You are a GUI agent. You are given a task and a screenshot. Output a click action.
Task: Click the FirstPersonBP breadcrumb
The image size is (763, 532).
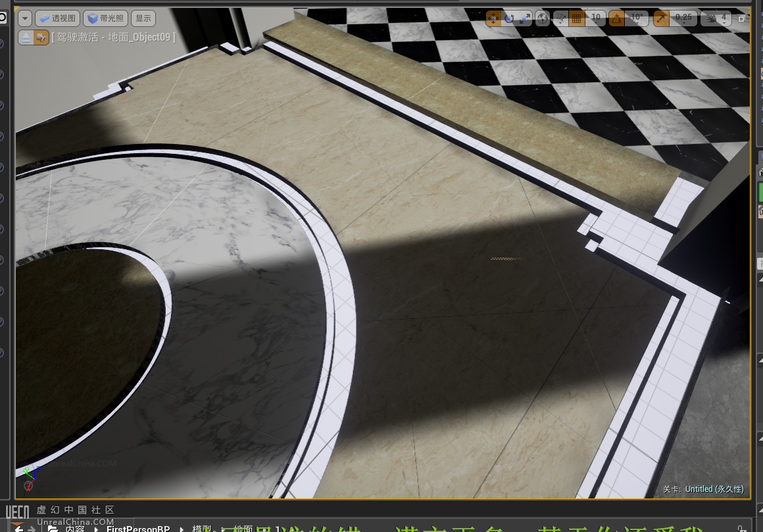138,529
